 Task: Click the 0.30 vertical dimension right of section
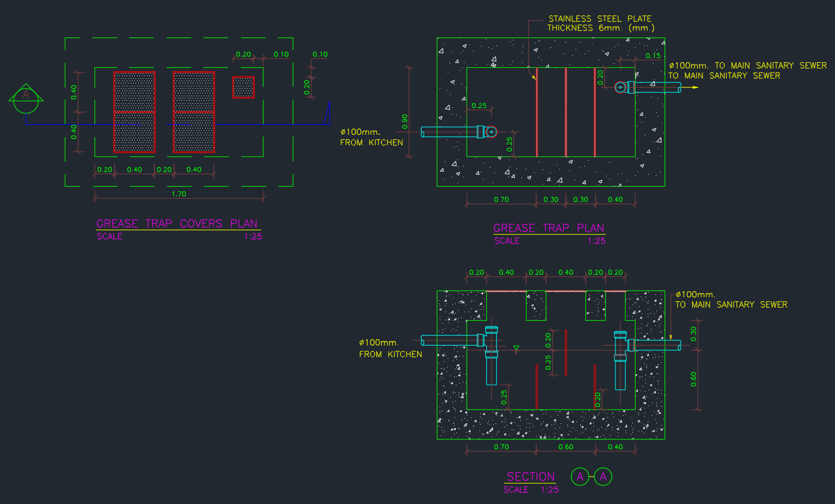(x=694, y=334)
